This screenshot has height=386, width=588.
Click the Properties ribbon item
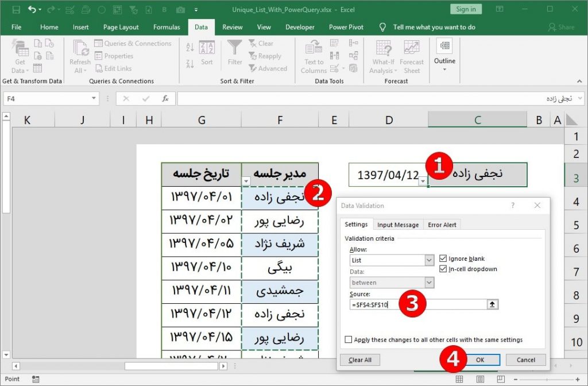tap(114, 56)
